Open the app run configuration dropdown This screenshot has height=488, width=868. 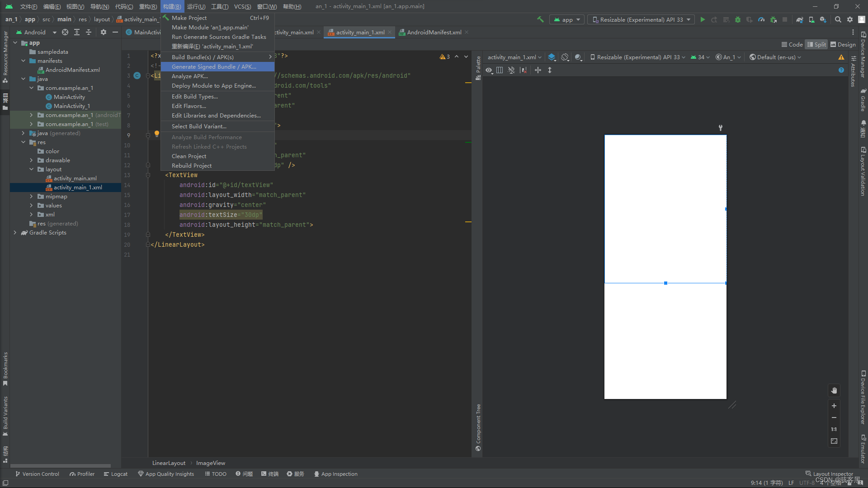tap(567, 19)
